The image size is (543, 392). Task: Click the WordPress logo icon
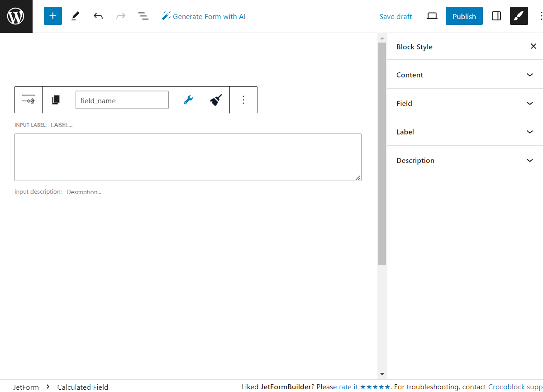point(16,16)
